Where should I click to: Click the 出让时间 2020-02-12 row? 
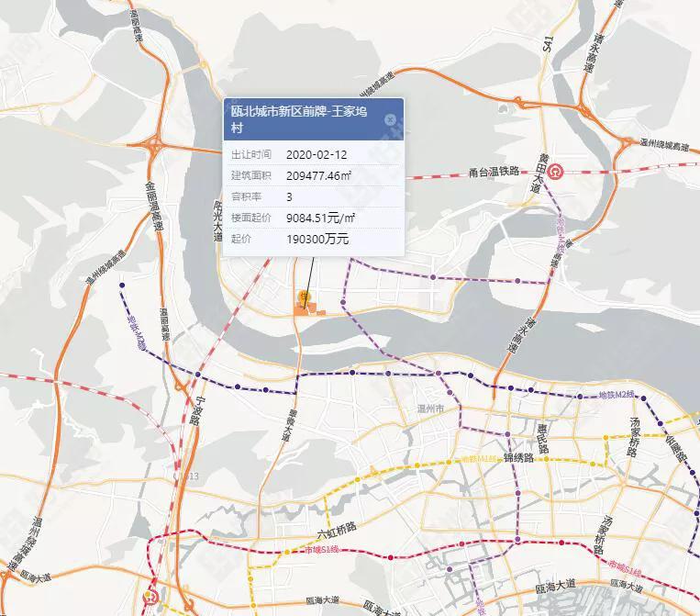313,154
